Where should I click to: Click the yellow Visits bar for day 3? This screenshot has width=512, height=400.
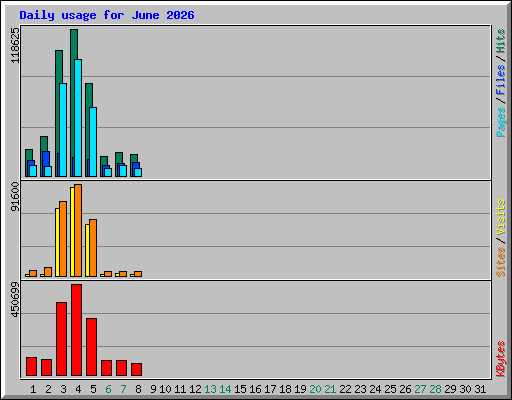coord(57,242)
